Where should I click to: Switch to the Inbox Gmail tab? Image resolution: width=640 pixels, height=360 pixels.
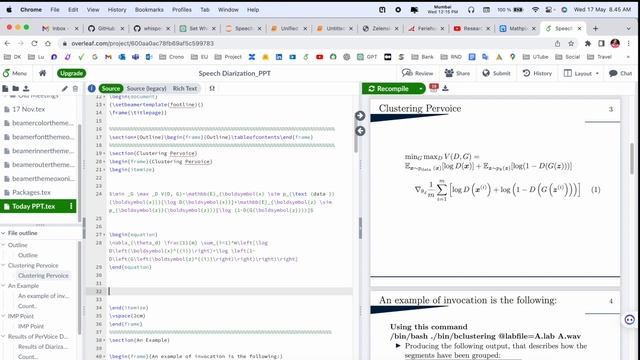click(59, 28)
